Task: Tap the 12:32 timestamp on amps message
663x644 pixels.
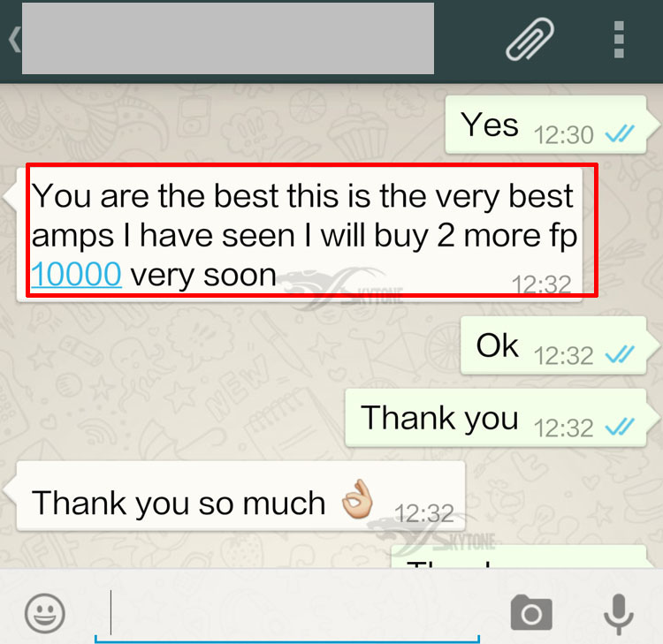Action: 541,284
